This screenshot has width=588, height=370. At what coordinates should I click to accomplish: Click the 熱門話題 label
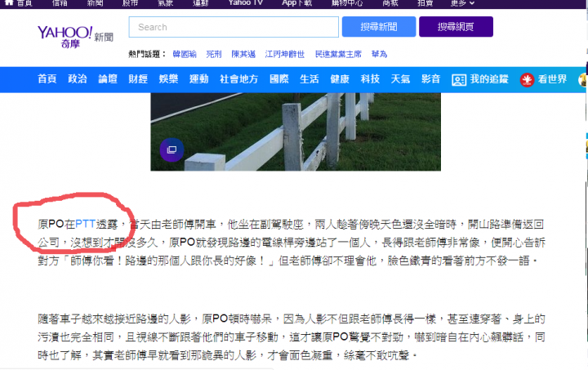(x=147, y=55)
